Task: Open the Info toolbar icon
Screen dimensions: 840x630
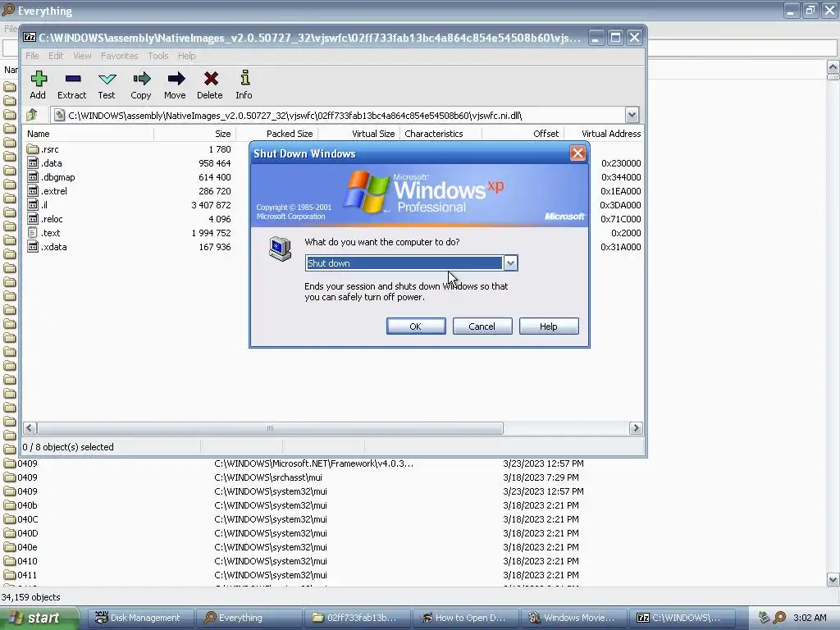Action: (x=244, y=78)
